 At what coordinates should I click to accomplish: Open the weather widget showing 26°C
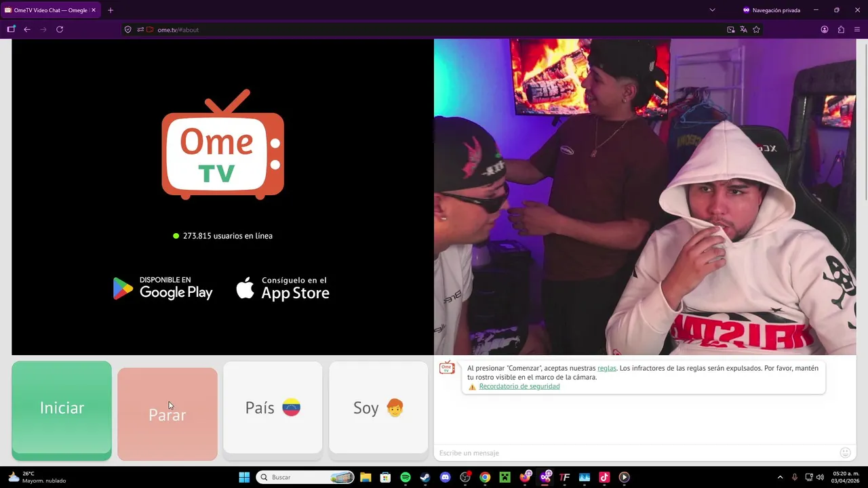point(37,477)
